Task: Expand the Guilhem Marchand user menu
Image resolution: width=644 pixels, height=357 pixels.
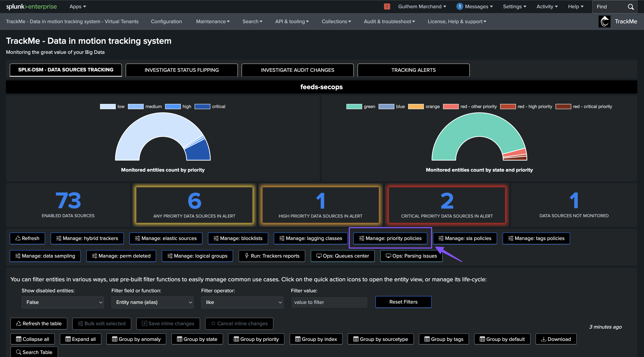Action: [x=422, y=7]
